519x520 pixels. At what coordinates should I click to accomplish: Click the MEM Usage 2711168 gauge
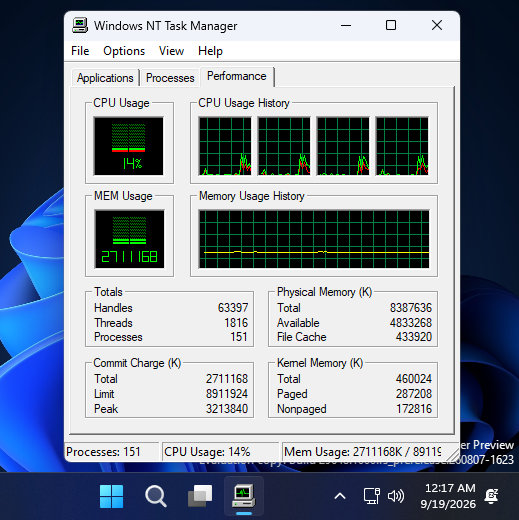(129, 239)
